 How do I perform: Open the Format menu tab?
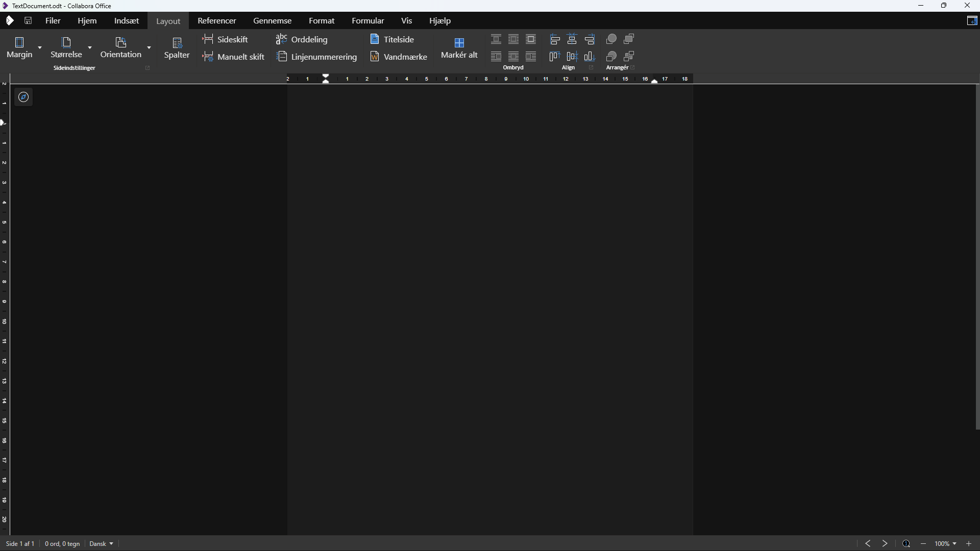point(322,20)
